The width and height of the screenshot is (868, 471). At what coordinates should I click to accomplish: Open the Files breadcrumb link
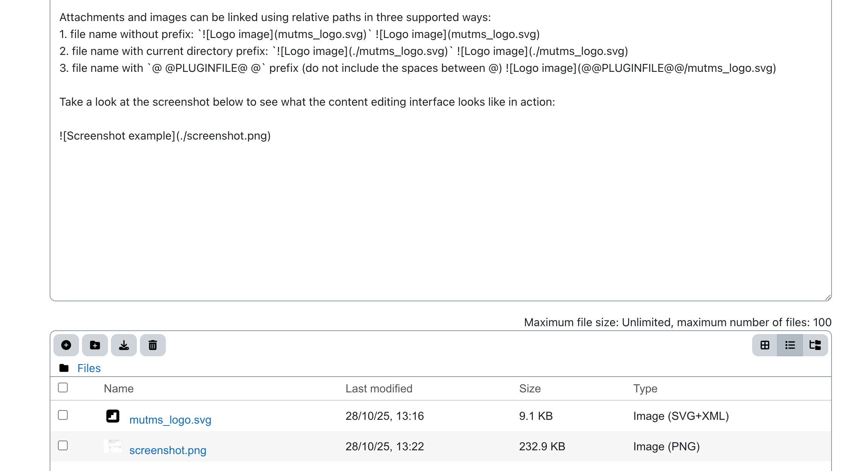(89, 368)
